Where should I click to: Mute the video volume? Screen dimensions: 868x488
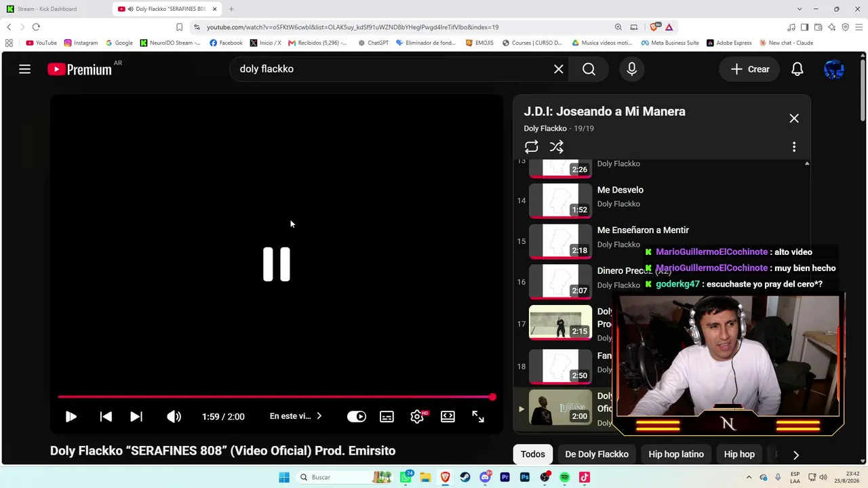pos(174,417)
